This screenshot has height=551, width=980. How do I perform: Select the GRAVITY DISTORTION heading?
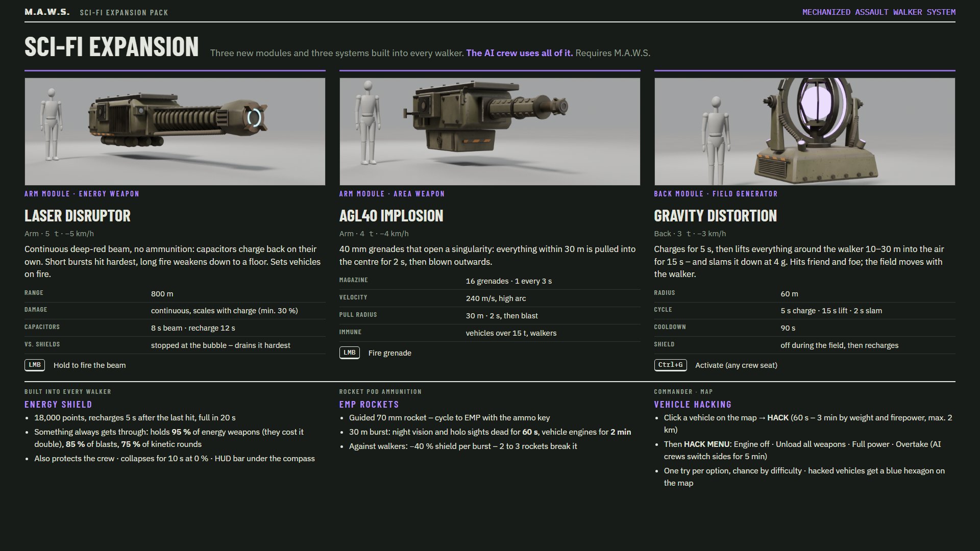click(x=715, y=215)
